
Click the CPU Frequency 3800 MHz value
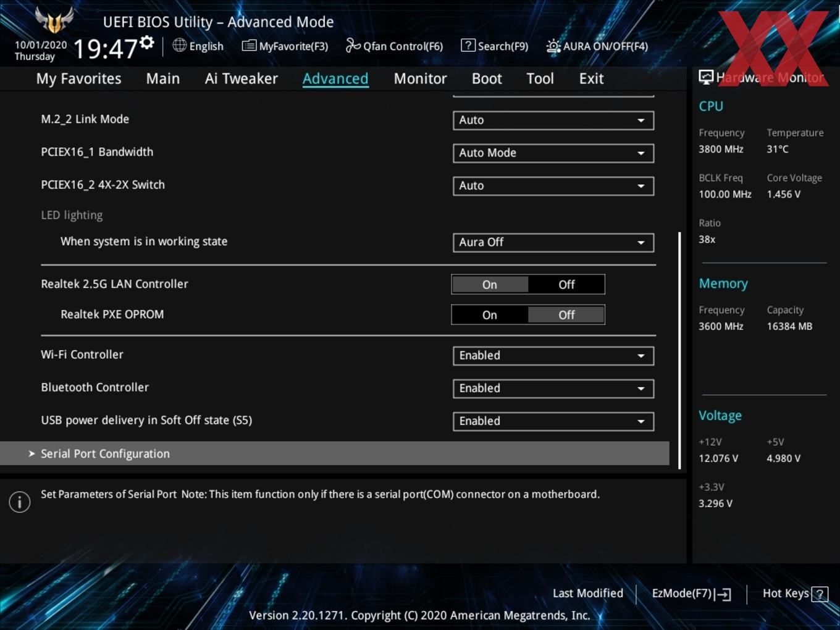point(721,149)
